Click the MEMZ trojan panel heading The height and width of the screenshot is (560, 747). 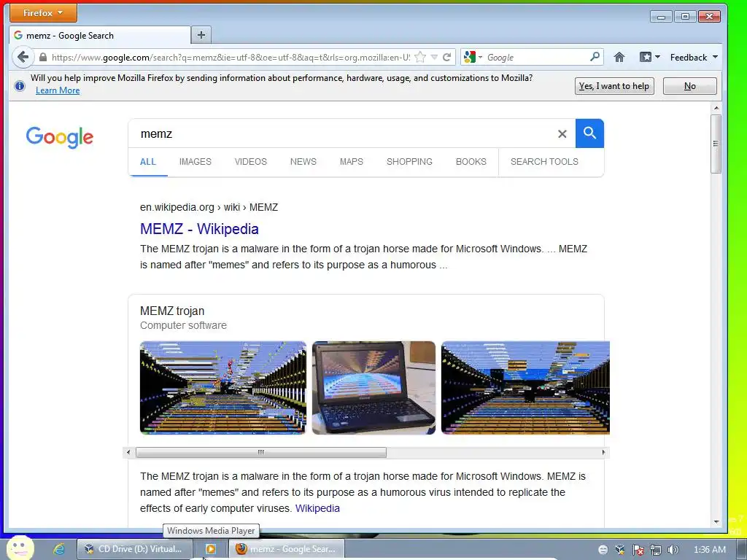click(x=172, y=311)
